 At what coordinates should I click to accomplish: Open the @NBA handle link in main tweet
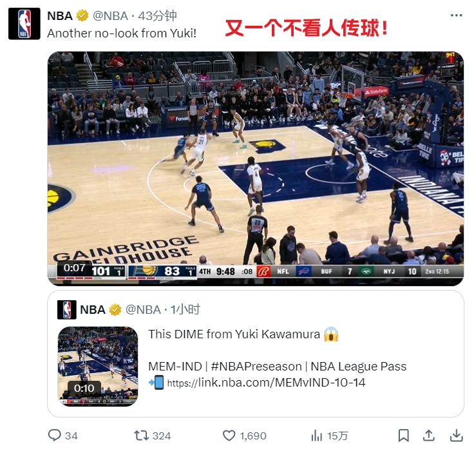(111, 16)
